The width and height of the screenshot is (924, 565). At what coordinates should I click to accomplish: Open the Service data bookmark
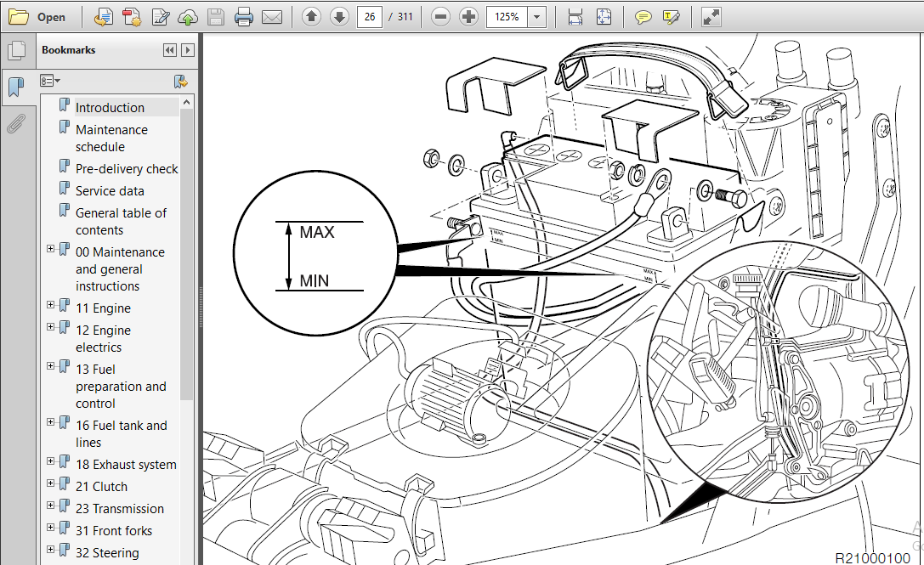[110, 191]
